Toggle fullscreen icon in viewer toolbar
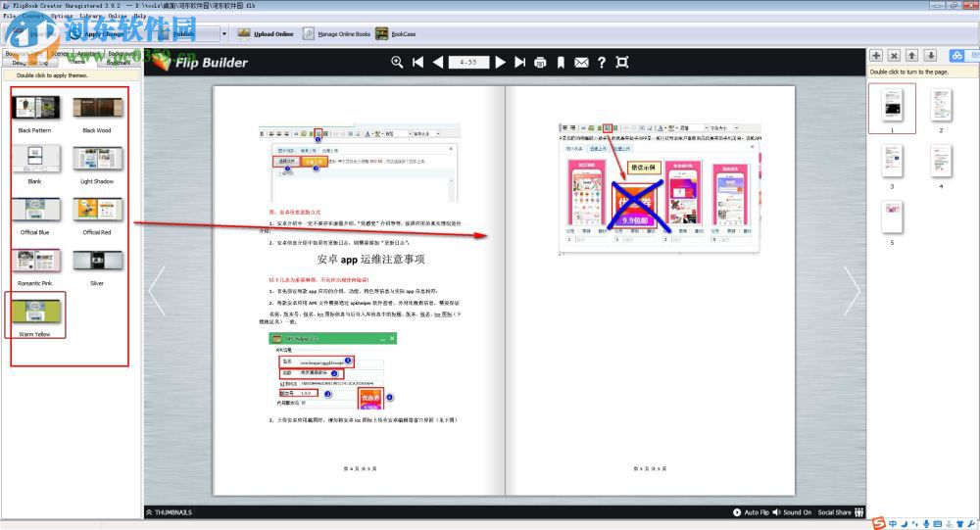Viewport: 980px width, 530px height. click(622, 62)
